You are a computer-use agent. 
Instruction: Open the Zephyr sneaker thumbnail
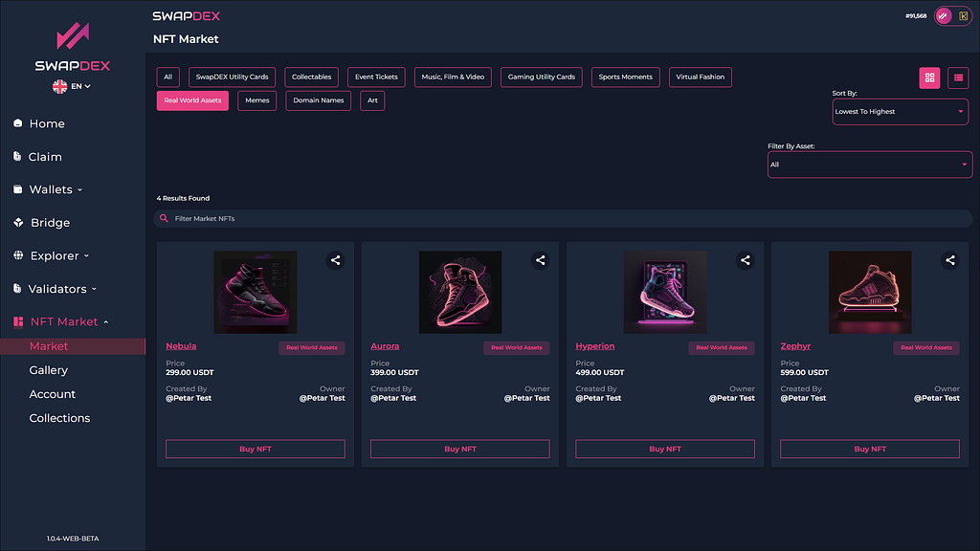[x=870, y=293]
